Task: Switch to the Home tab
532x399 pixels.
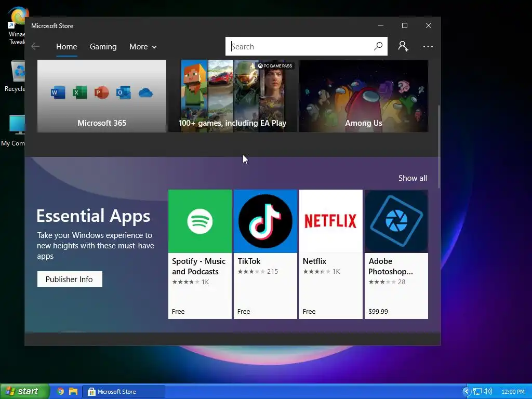Action: point(66,46)
